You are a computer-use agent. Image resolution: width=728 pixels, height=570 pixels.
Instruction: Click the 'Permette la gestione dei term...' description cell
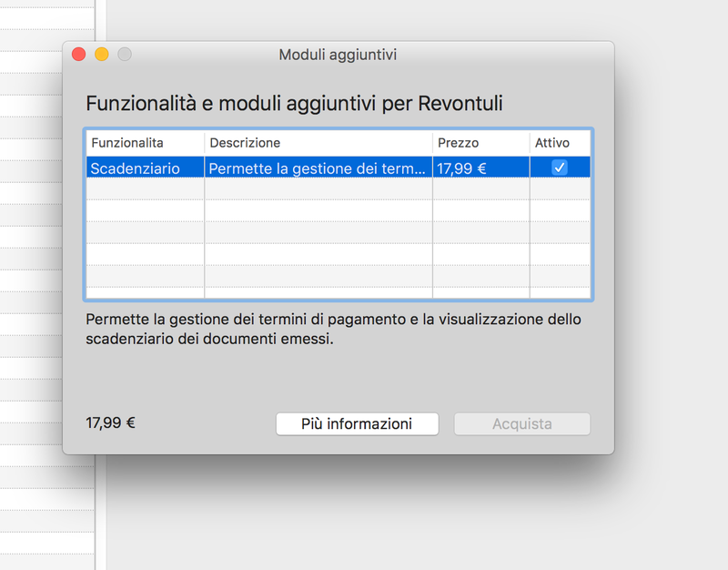[318, 168]
